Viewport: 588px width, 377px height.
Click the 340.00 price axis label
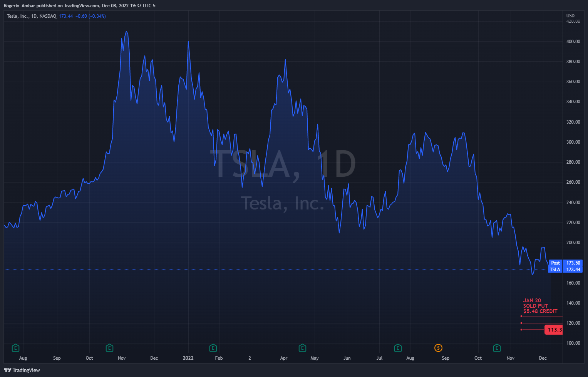click(x=573, y=102)
